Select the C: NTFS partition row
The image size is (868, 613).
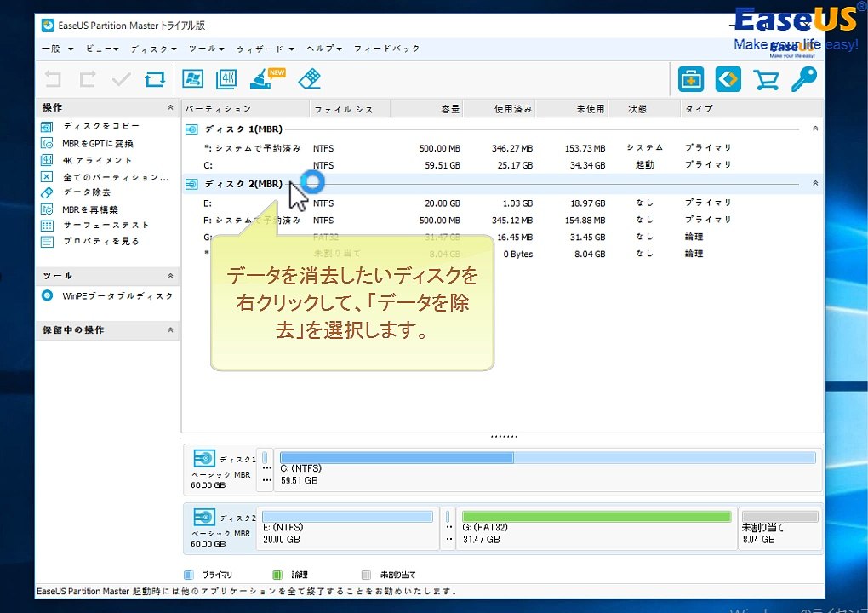(x=502, y=165)
